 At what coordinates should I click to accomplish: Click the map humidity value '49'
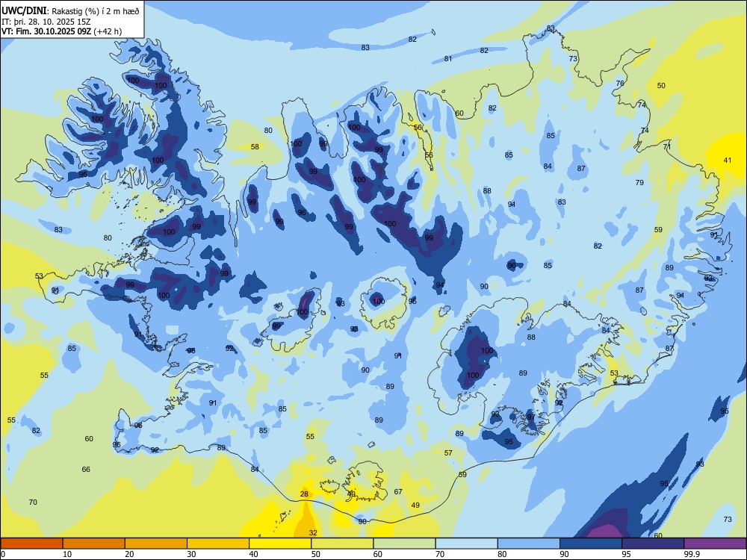point(415,505)
